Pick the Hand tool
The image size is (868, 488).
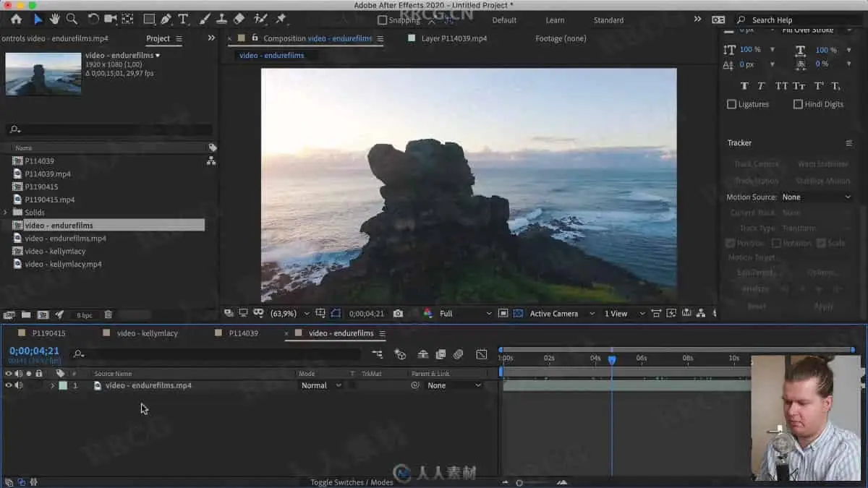pos(55,19)
